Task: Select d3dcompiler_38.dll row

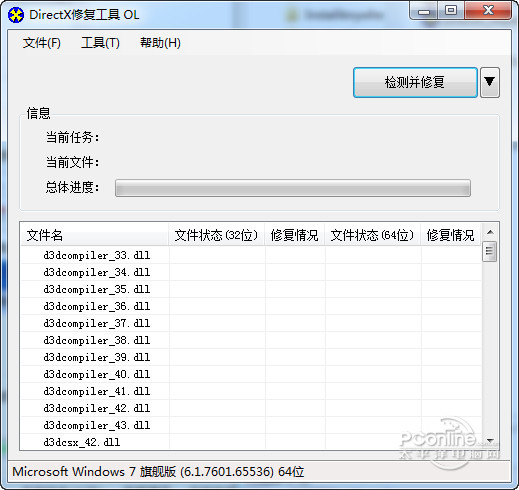Action: pos(251,340)
